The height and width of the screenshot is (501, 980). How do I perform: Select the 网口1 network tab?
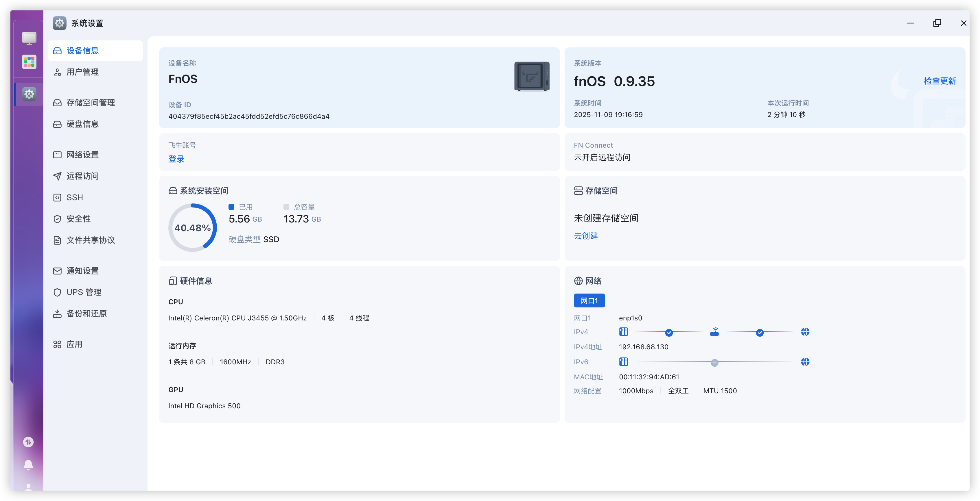point(589,301)
